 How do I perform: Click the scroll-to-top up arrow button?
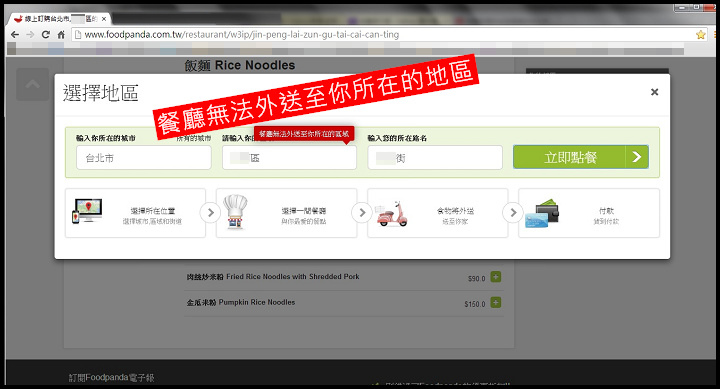click(x=33, y=85)
